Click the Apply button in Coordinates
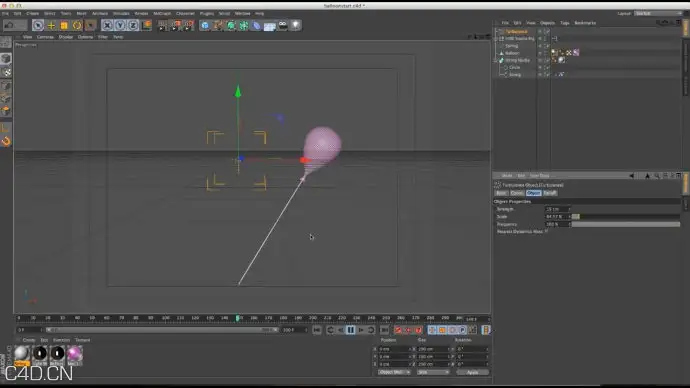This screenshot has height=388, width=690. tap(472, 373)
